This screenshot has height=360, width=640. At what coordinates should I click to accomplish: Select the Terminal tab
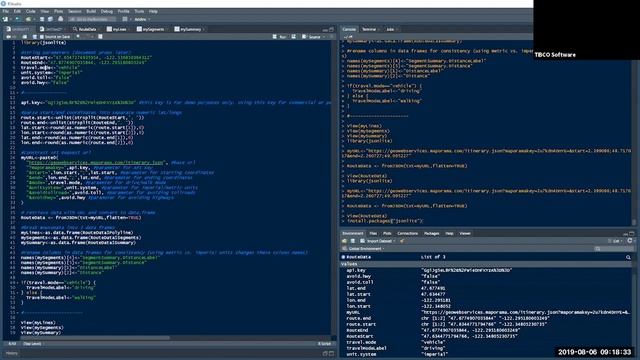pyautogui.click(x=370, y=29)
